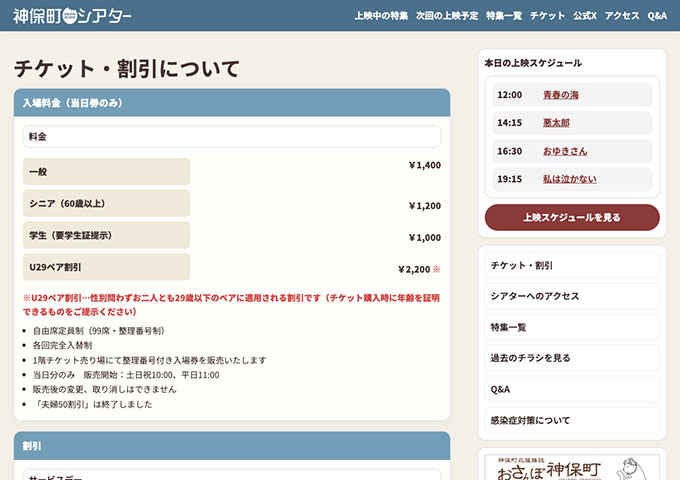Image resolution: width=680 pixels, height=480 pixels.
Task: Click bullet 販売後の変更、取り消しはできません
Action: coord(105,389)
